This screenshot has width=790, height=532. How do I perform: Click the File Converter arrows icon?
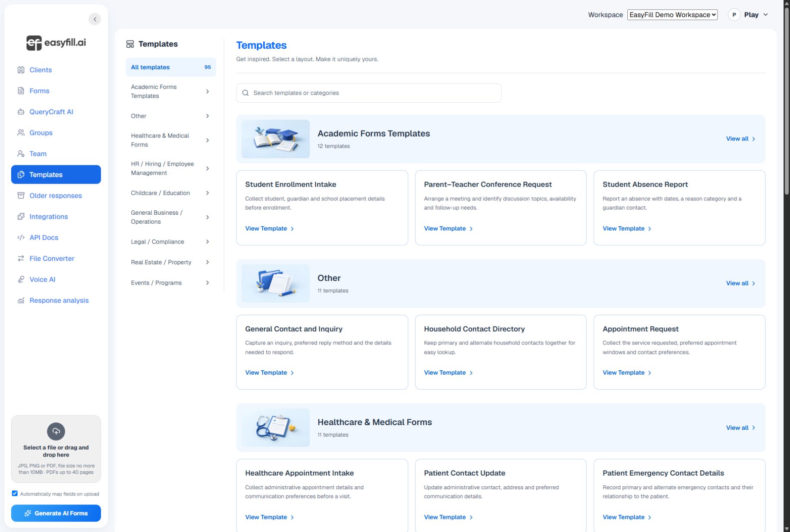click(x=21, y=258)
